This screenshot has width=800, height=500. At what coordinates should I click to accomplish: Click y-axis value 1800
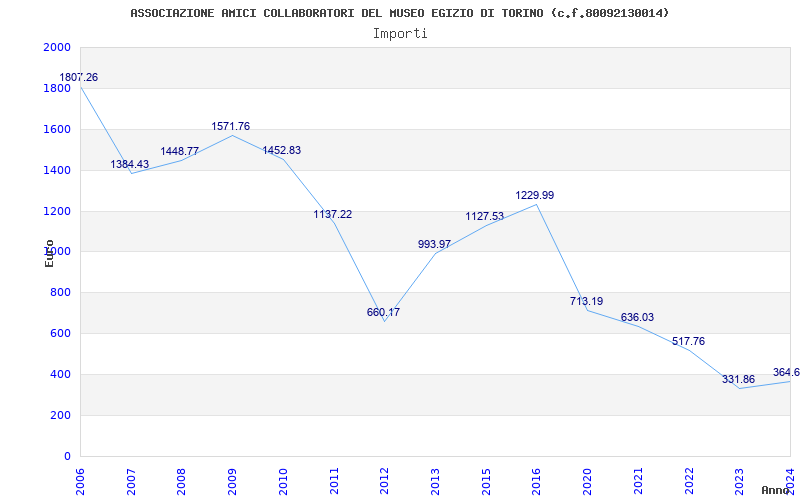point(57,88)
